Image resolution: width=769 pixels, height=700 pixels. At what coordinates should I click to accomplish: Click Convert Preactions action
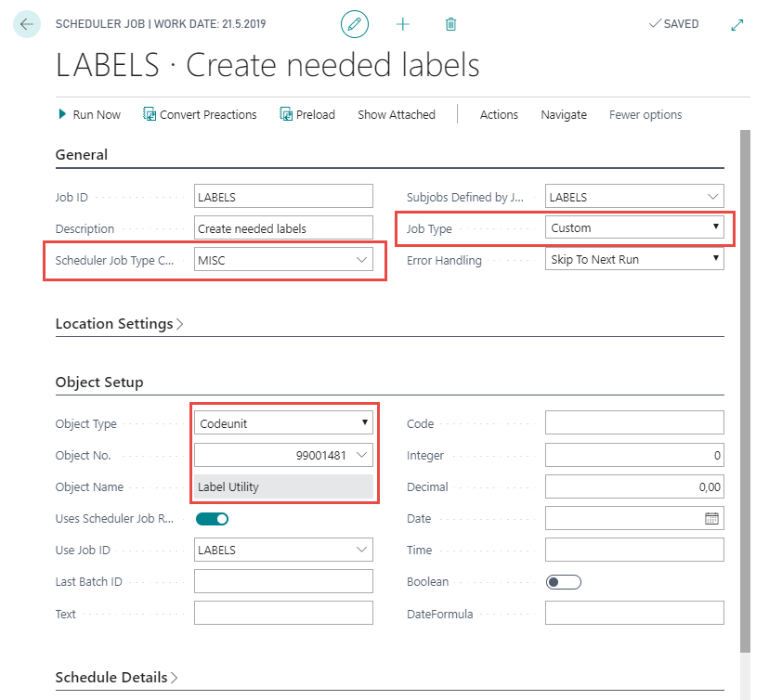click(200, 114)
